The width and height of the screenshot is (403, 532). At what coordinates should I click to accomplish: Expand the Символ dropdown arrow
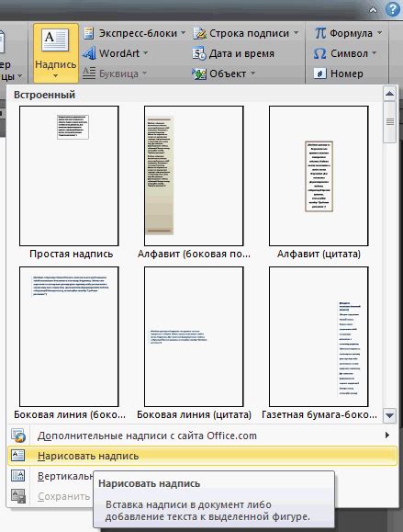[x=375, y=53]
